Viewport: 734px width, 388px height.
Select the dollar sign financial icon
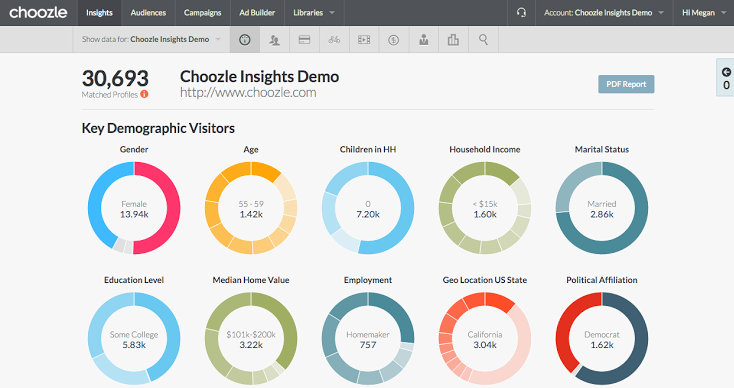coord(394,40)
